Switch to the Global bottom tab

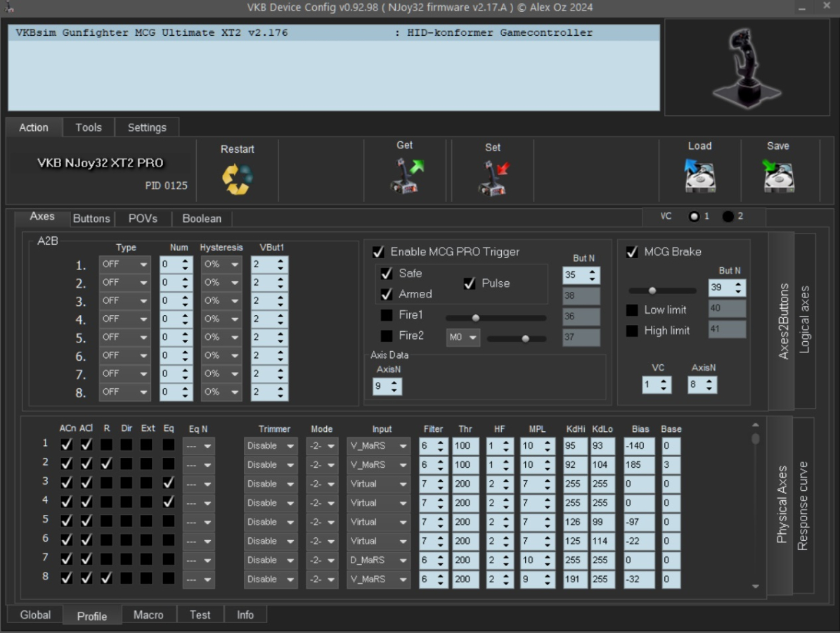[x=35, y=615]
